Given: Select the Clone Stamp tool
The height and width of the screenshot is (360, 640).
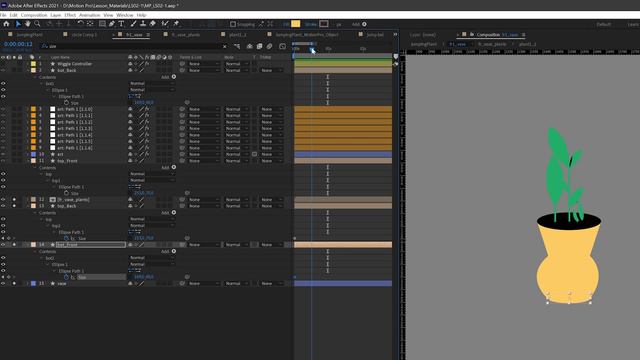Looking at the screenshot, I should click(x=143, y=24).
